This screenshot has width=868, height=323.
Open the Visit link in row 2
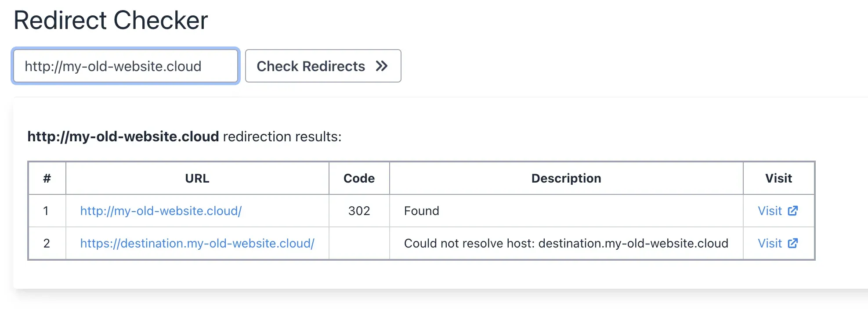[x=770, y=243]
